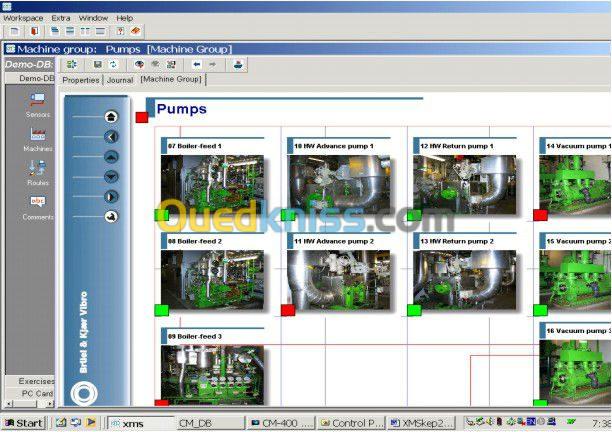Open the 13 HW Return pump 2 image
612x432 pixels.
click(x=464, y=280)
